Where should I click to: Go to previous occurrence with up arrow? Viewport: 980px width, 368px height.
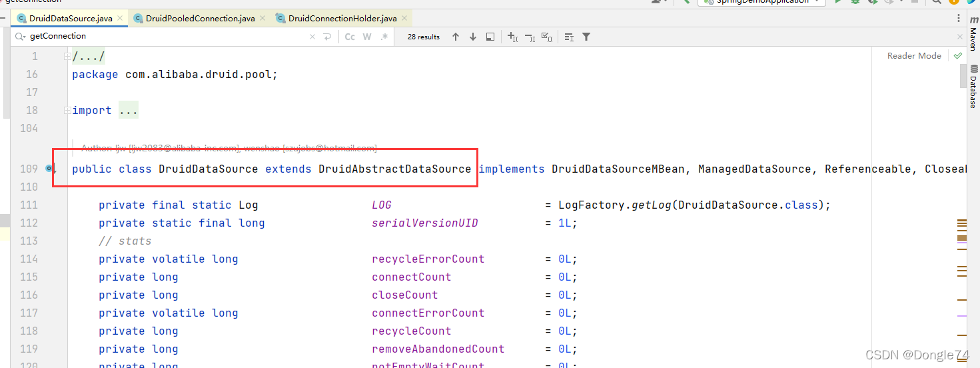click(x=456, y=37)
